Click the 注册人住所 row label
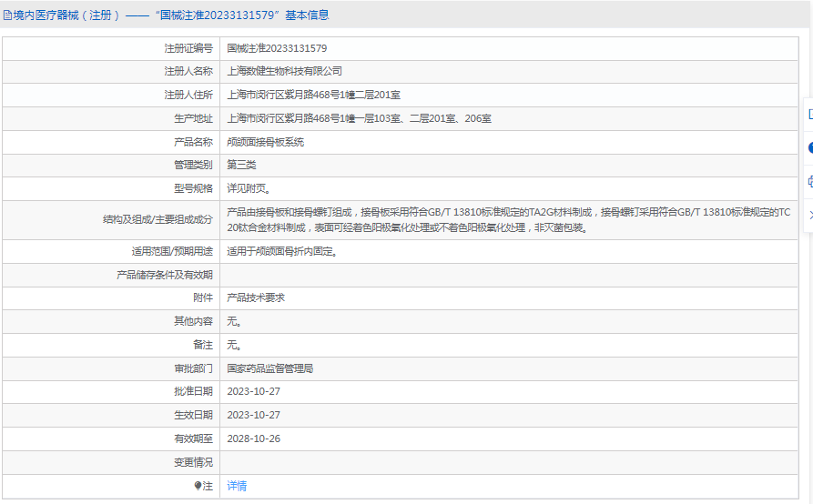The image size is (813, 504). [x=188, y=95]
